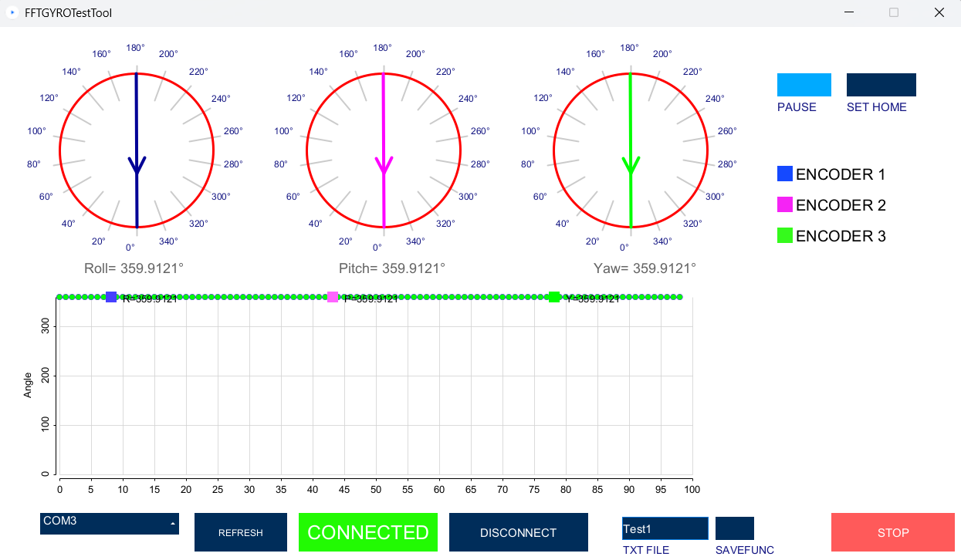Image resolution: width=961 pixels, height=560 pixels.
Task: Click the green ENCODER 3 legend swatch
Action: pyautogui.click(x=784, y=236)
